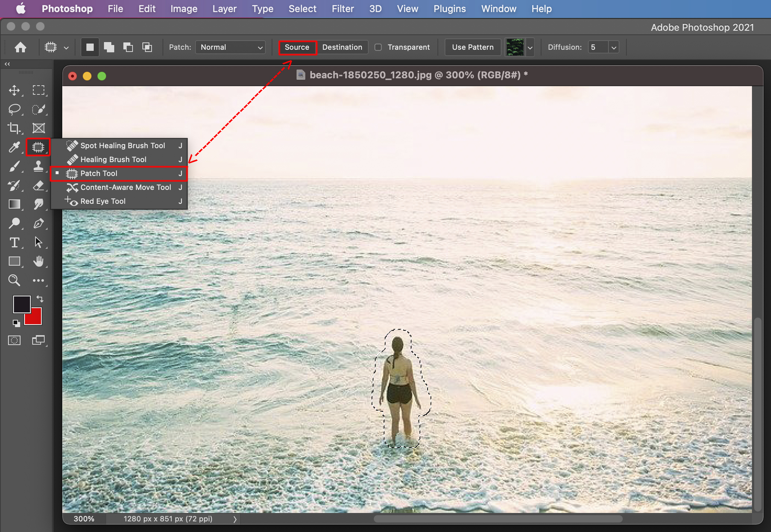Expand the Diffusion value dropdown
The width and height of the screenshot is (771, 532).
click(x=614, y=47)
